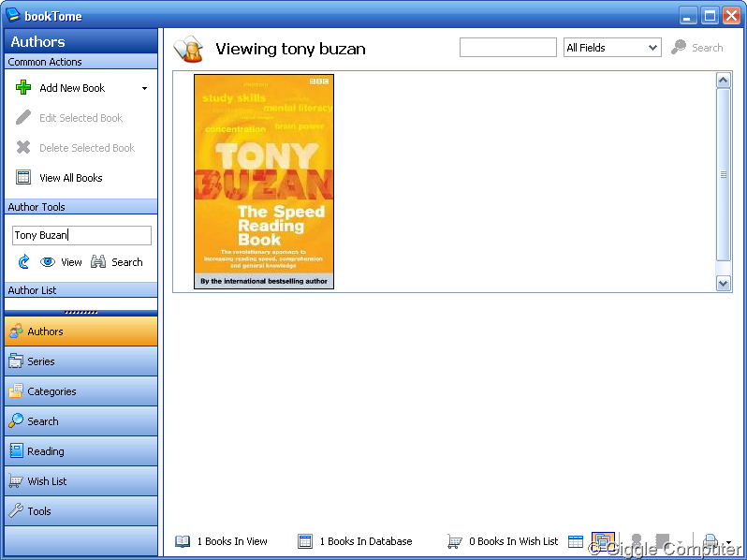Click the Add New Book action
The width and height of the screenshot is (747, 560).
pyautogui.click(x=72, y=88)
